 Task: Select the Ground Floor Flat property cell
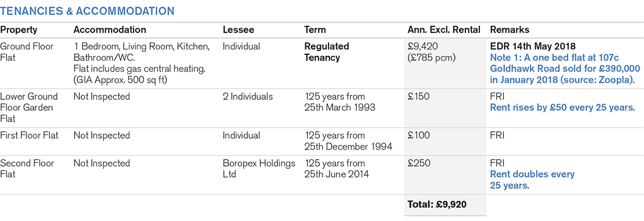coord(27,52)
